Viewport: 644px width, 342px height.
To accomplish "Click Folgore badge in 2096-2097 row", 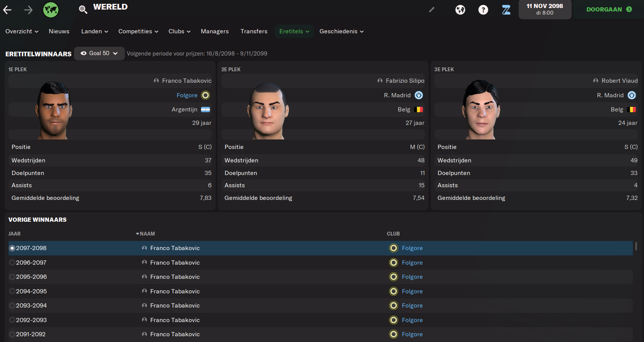I will click(393, 263).
